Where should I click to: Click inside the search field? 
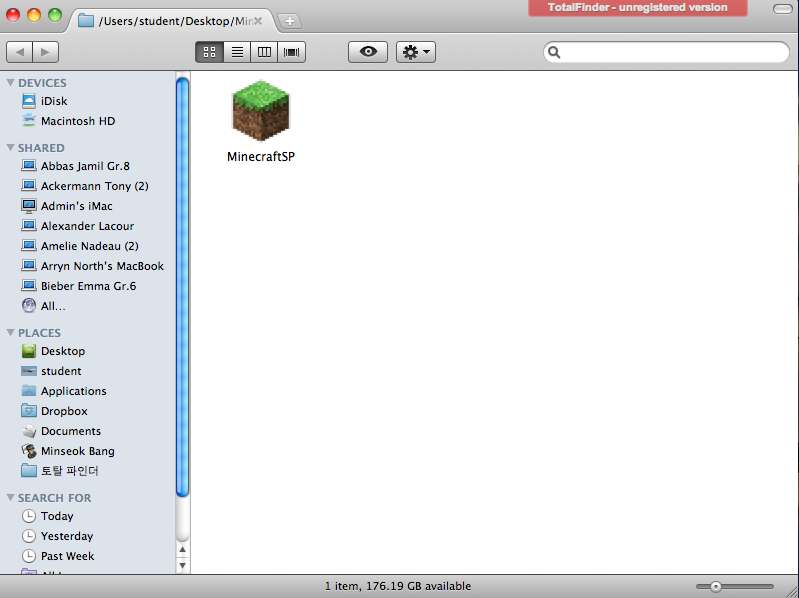pos(667,52)
